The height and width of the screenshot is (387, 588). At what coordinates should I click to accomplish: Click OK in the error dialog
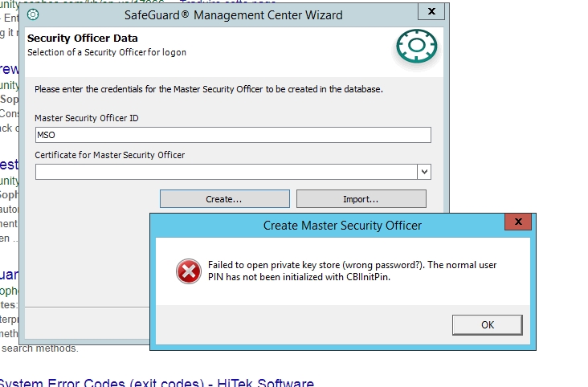pyautogui.click(x=487, y=324)
